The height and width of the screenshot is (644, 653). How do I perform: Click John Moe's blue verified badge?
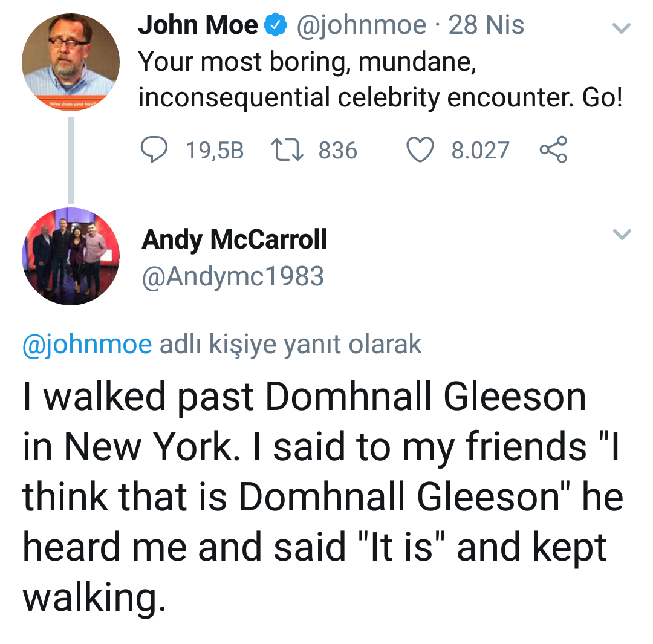[x=276, y=25]
